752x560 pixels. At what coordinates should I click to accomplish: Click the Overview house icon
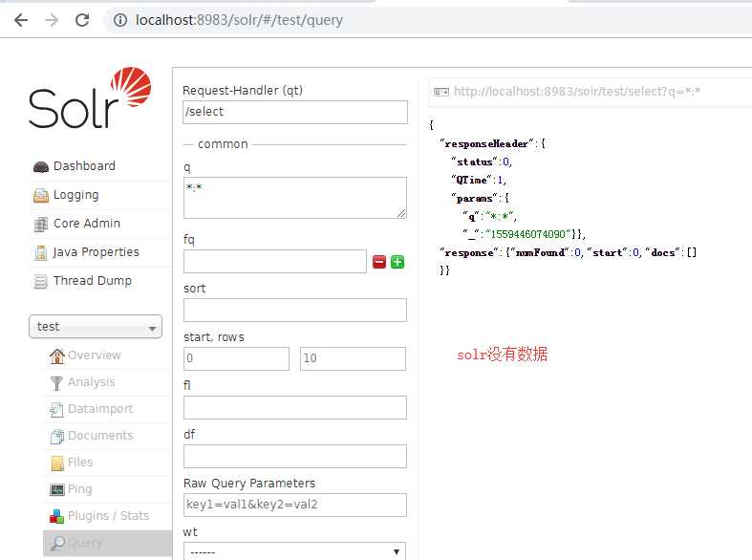57,355
